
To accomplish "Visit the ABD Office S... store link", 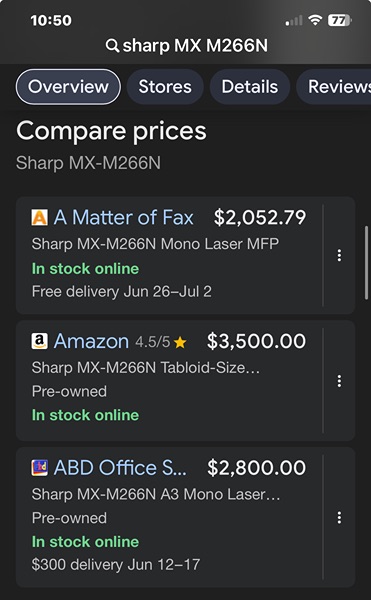I will [x=120, y=468].
